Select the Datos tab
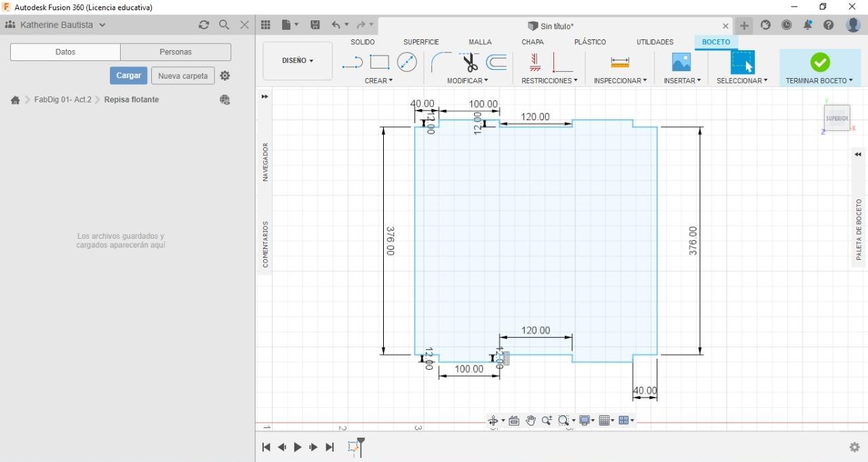Image resolution: width=868 pixels, height=462 pixels. coord(65,52)
